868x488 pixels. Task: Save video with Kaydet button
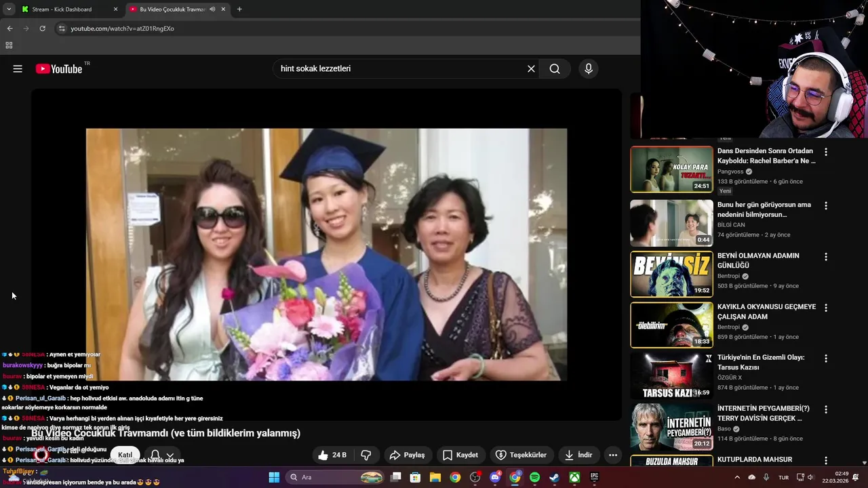[460, 455]
